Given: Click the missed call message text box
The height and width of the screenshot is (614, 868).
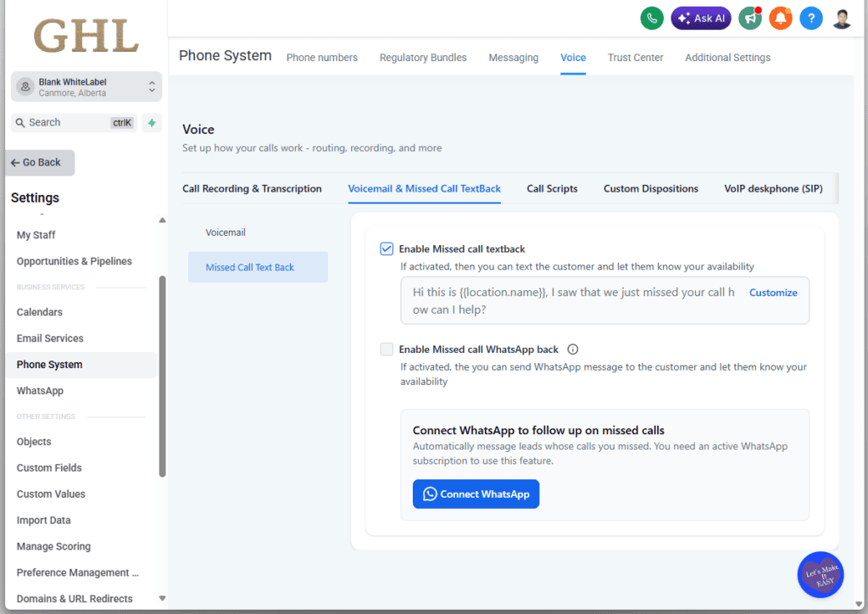Looking at the screenshot, I should pos(604,300).
